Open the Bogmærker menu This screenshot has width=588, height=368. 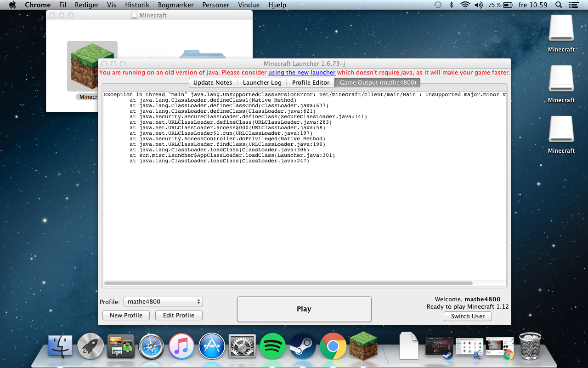(x=176, y=5)
